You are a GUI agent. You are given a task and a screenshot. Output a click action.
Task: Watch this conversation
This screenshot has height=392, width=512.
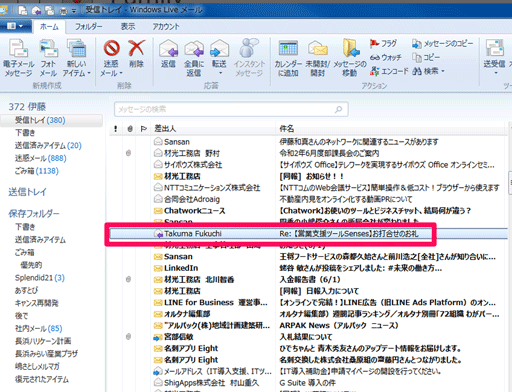point(386,57)
